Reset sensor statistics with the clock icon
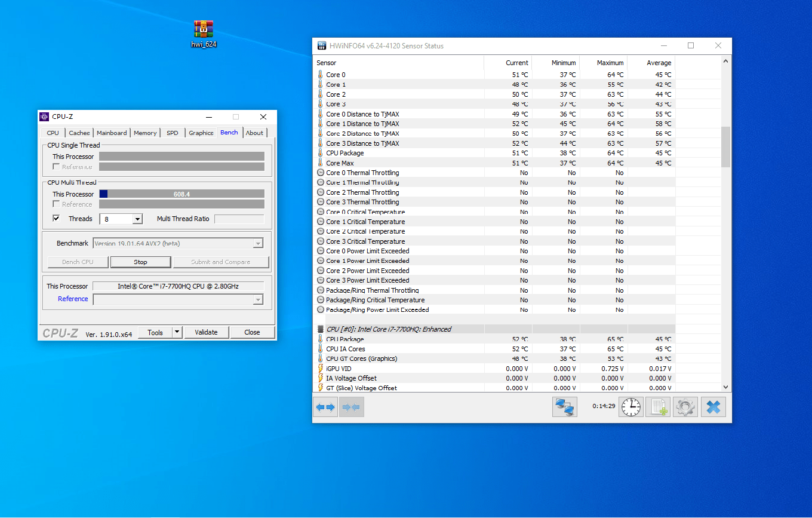The height and width of the screenshot is (518, 812). point(631,407)
